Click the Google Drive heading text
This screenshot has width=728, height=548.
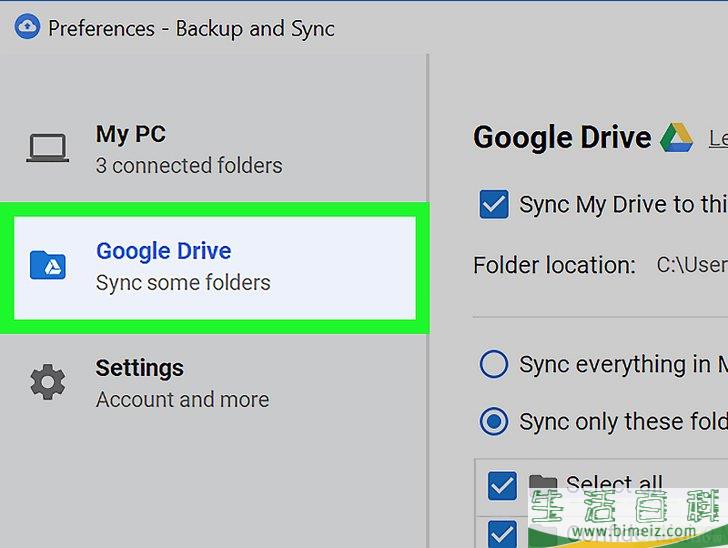tap(562, 137)
